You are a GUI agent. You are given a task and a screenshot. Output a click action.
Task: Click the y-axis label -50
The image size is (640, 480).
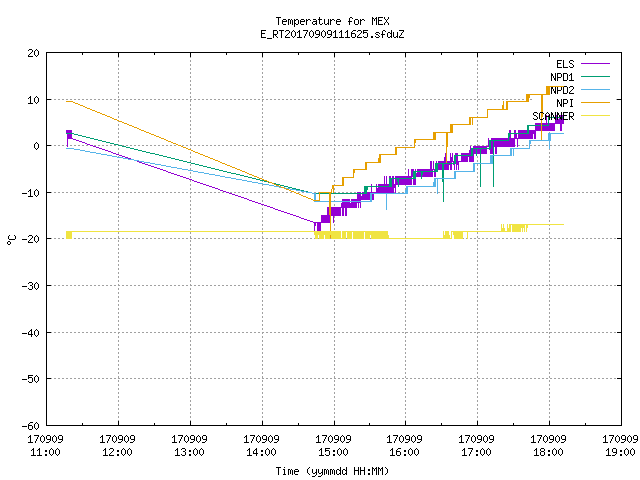31,379
